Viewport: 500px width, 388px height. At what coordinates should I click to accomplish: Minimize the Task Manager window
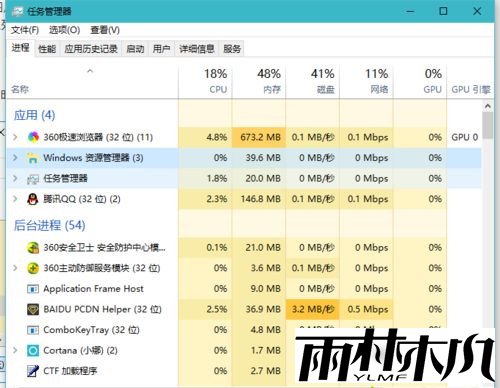point(410,11)
